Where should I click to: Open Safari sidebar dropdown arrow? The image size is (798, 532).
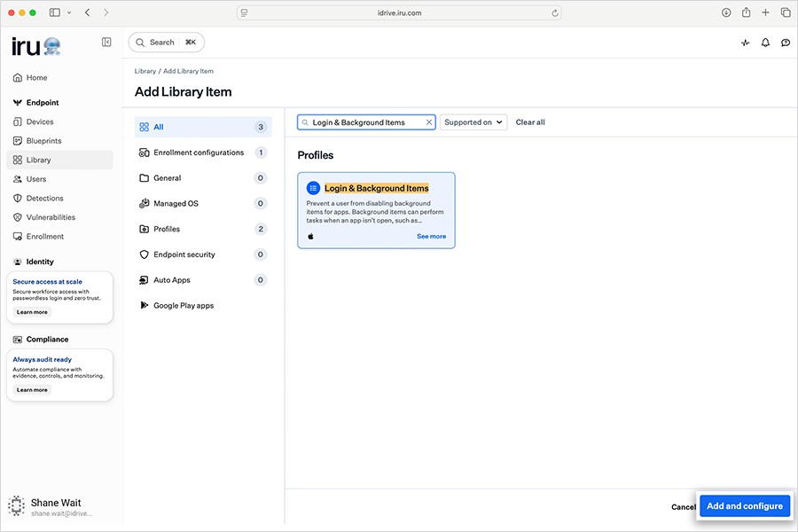(69, 12)
